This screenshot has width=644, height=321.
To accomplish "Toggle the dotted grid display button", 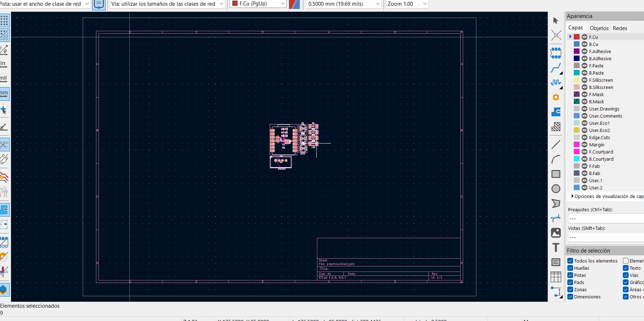I will (4, 21).
